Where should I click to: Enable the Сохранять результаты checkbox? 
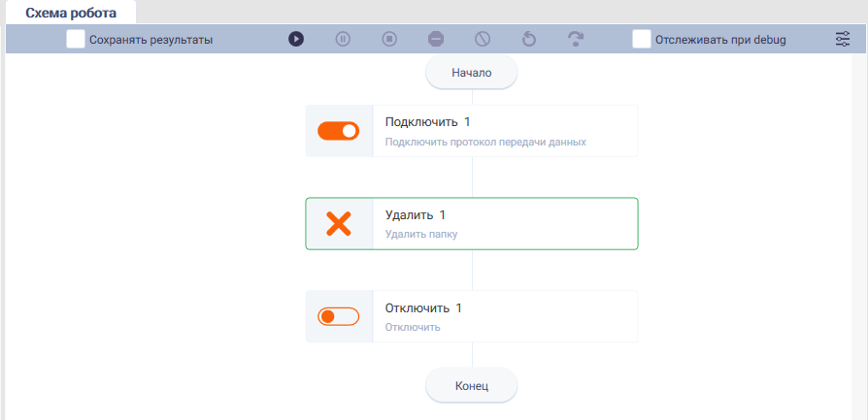(76, 40)
